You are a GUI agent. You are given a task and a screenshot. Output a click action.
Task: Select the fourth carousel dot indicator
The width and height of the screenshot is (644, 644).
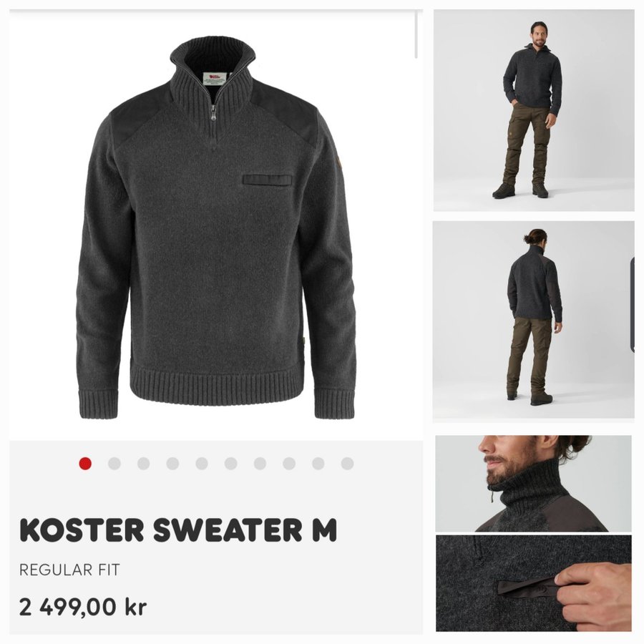pyautogui.click(x=172, y=464)
